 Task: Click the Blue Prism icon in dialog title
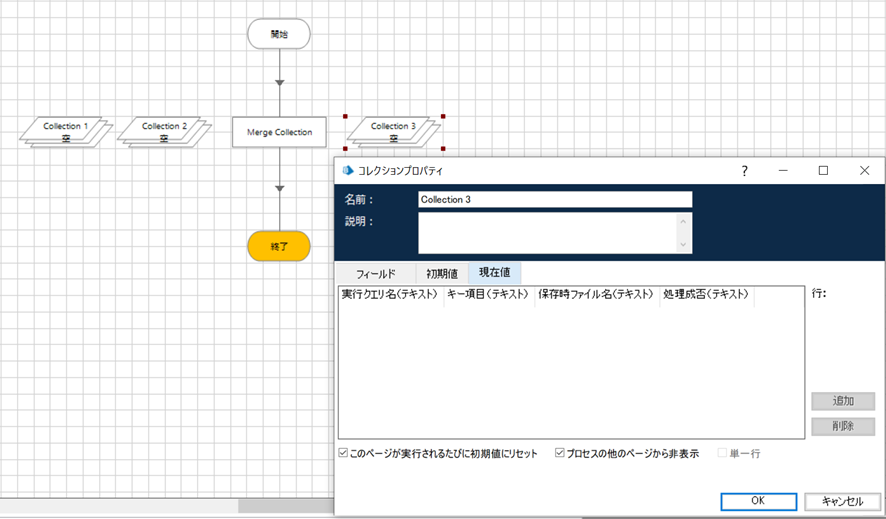[348, 170]
